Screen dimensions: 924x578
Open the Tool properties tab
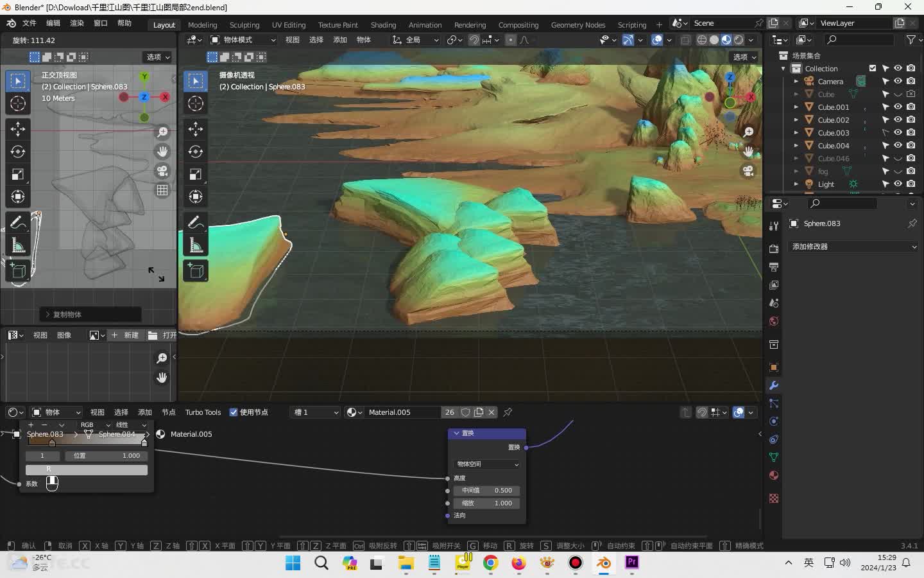(774, 225)
